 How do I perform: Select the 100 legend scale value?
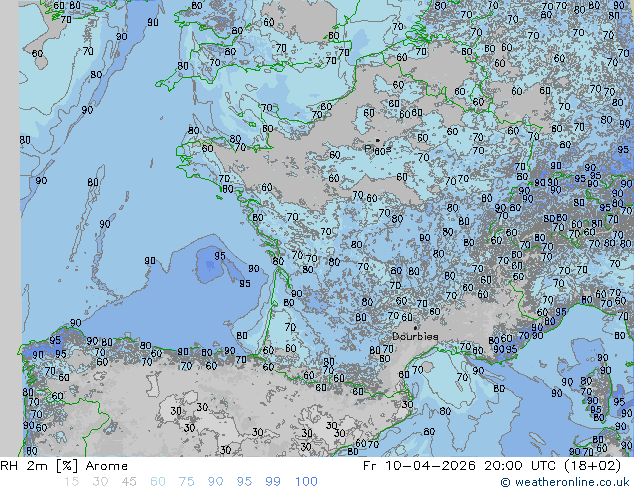point(306,481)
